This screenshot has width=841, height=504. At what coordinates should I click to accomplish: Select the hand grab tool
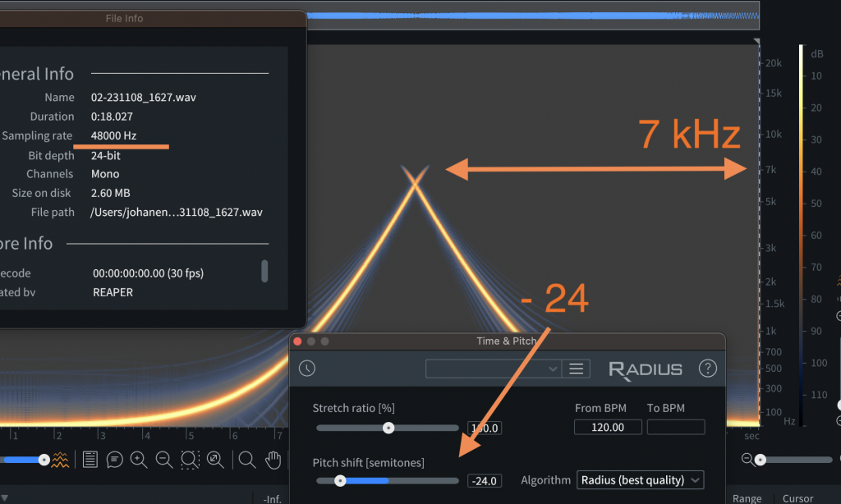[273, 460]
